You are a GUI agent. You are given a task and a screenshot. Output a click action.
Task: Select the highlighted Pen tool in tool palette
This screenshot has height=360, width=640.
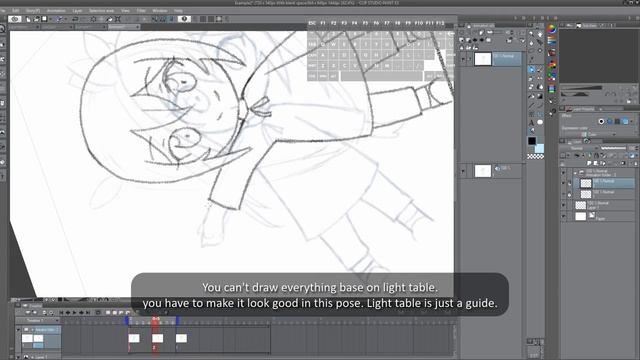click(531, 70)
